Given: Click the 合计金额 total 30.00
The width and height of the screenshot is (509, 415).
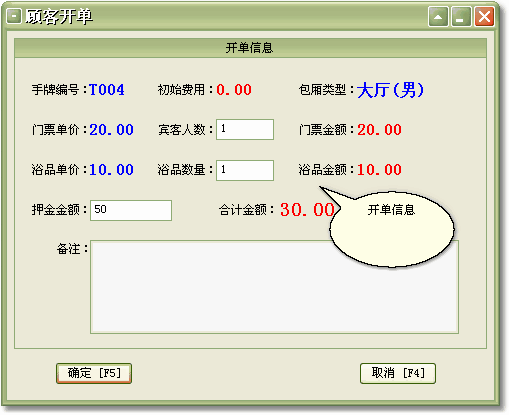Looking at the screenshot, I should click(307, 210).
